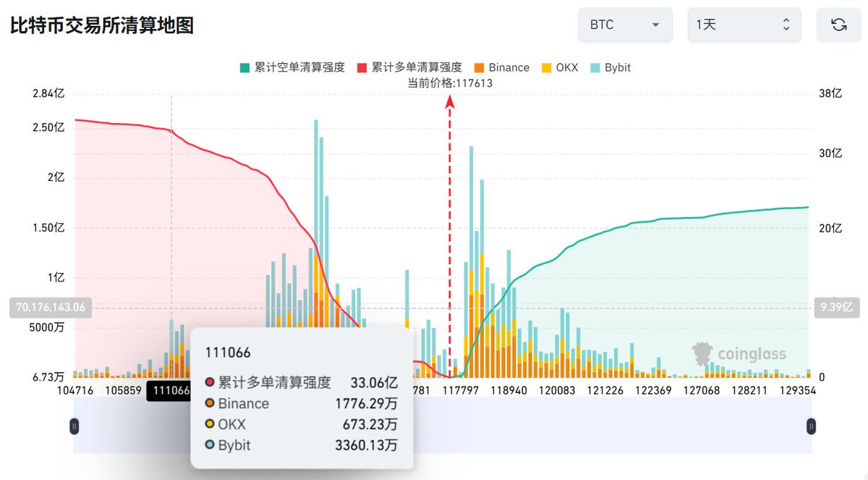Select the highlighted 111066 x-axis label
This screenshot has width=868, height=480.
(168, 390)
